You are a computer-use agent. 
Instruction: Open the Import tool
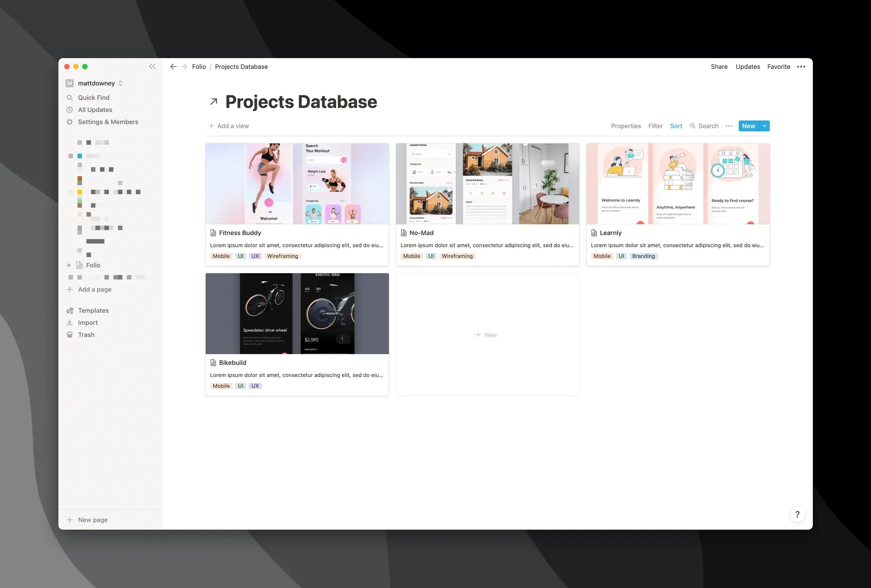tap(88, 323)
